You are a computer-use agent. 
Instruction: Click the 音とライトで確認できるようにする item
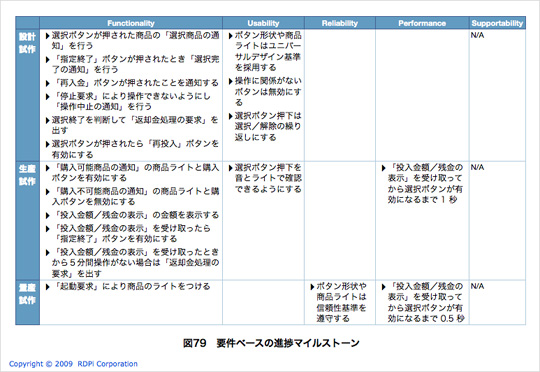tap(265, 178)
